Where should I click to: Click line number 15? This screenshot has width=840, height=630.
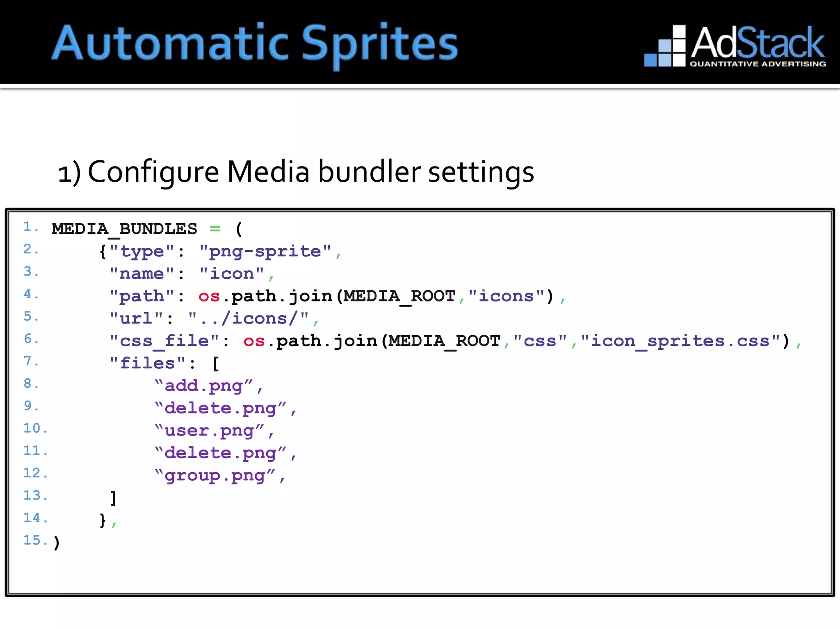[36, 540]
